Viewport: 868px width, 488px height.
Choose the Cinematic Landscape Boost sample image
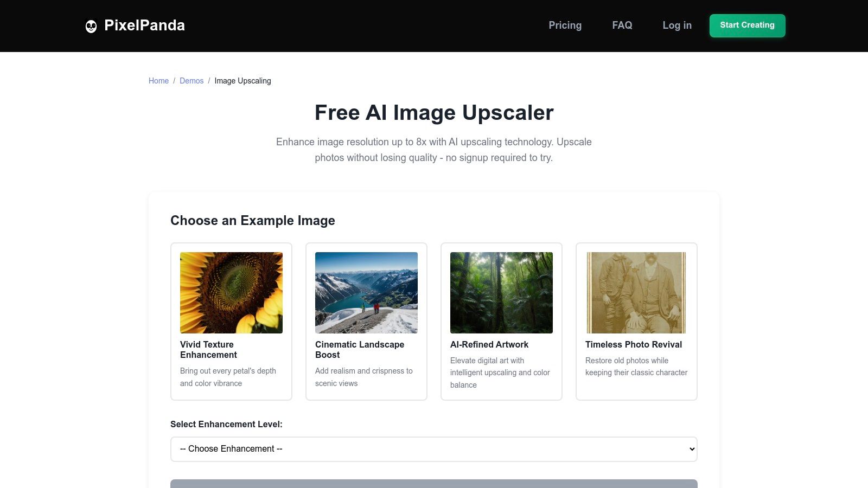click(366, 321)
